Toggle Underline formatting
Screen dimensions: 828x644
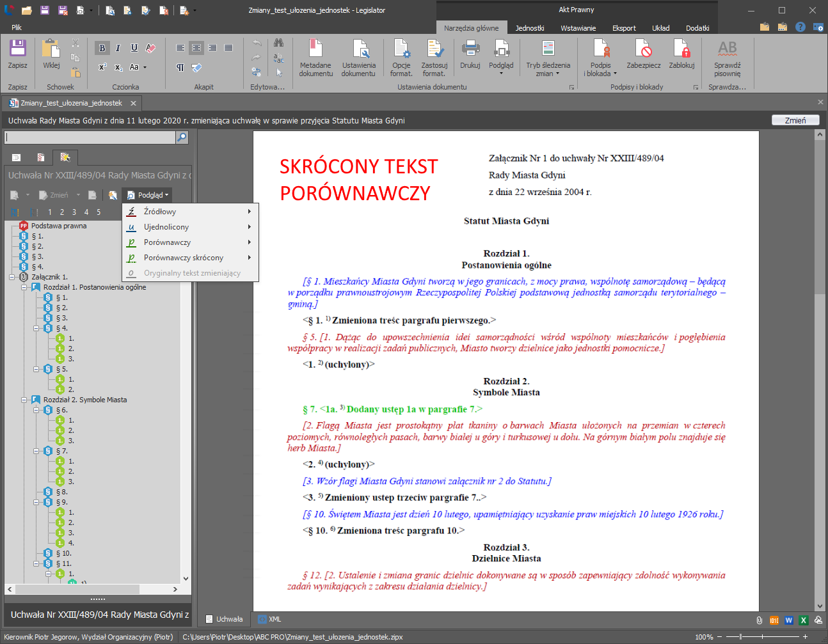pos(134,48)
